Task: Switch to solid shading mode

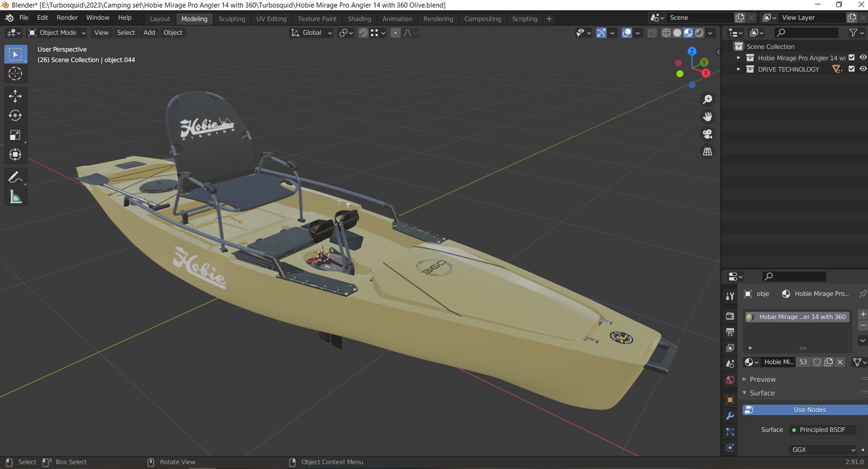Action: click(677, 33)
